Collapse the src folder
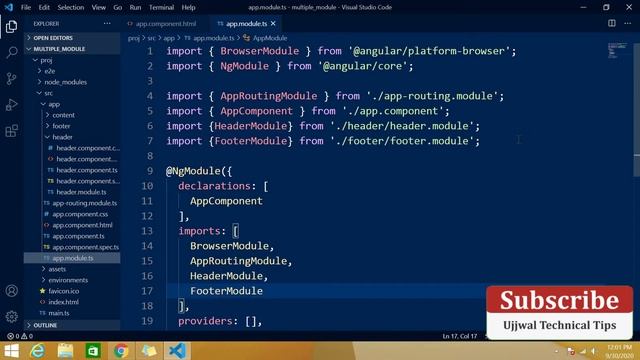Viewport: 640px width, 360px height. 48,93
